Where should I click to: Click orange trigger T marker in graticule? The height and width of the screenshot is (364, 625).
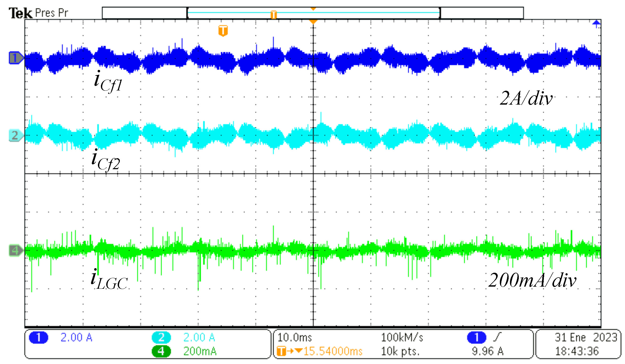pos(223,30)
